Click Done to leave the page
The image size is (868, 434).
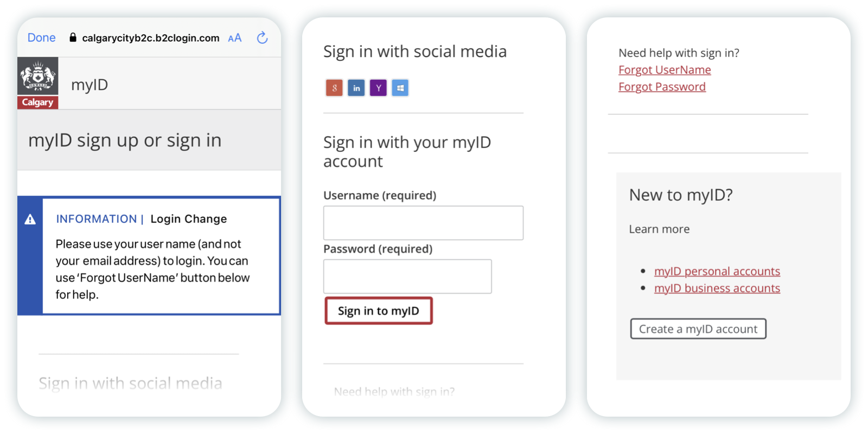coord(41,37)
